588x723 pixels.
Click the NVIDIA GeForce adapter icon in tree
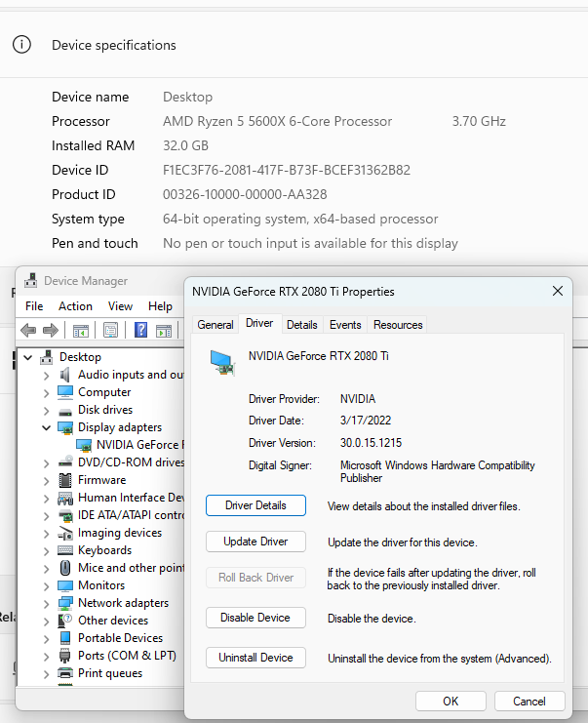[84, 446]
